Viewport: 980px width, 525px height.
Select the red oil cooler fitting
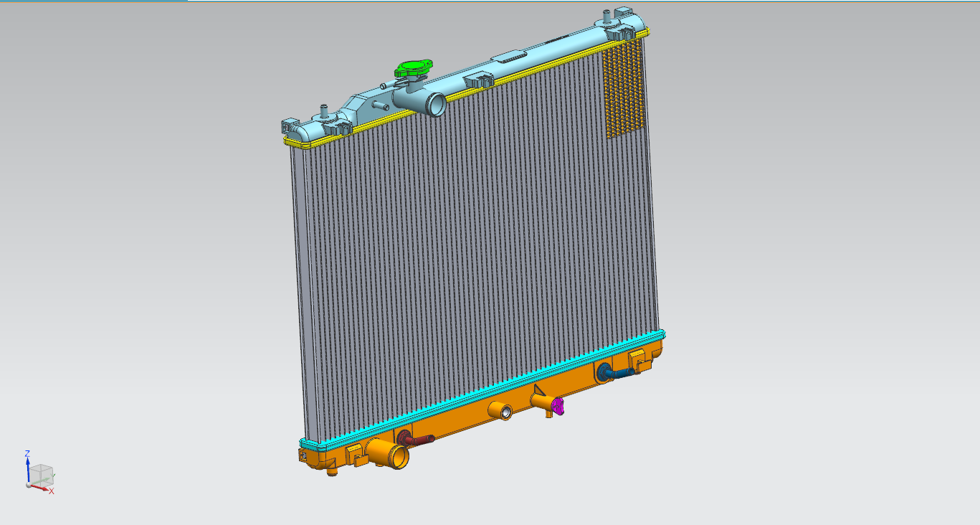coord(414,440)
